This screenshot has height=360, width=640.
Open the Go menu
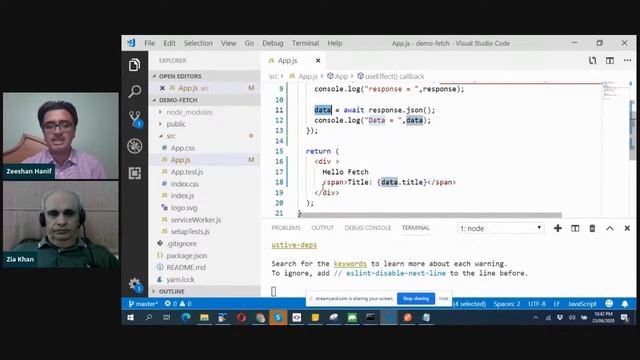point(249,43)
